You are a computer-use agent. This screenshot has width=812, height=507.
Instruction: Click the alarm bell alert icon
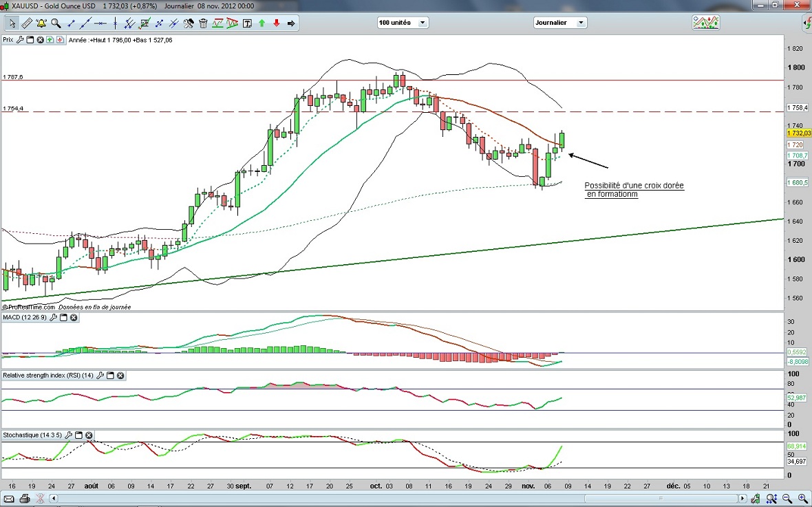(41, 23)
